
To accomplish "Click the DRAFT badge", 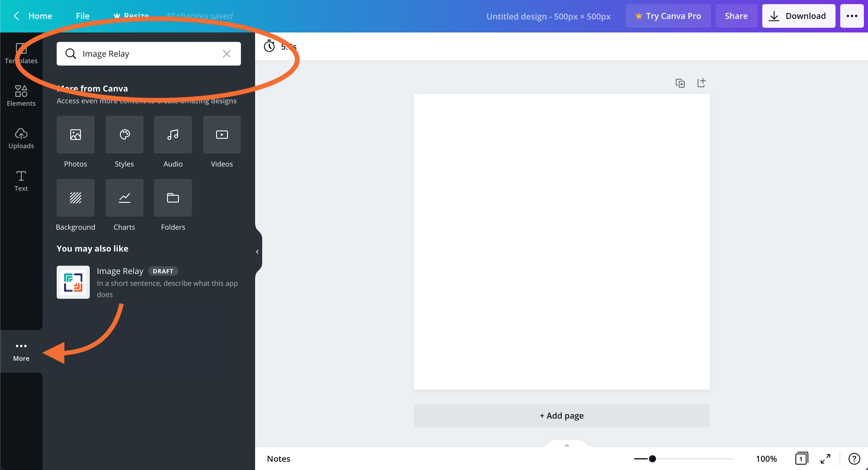I will pyautogui.click(x=163, y=271).
